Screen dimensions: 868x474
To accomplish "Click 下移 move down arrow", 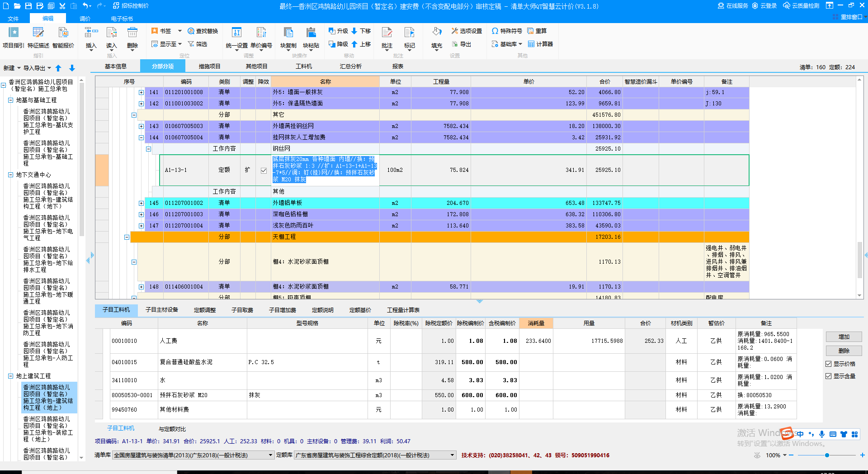I will pos(361,31).
